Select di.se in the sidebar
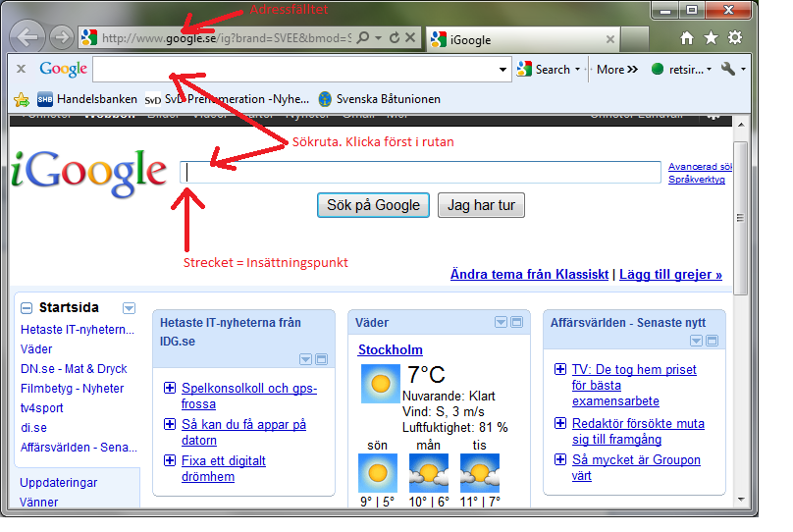The height and width of the screenshot is (532, 793). click(x=34, y=428)
